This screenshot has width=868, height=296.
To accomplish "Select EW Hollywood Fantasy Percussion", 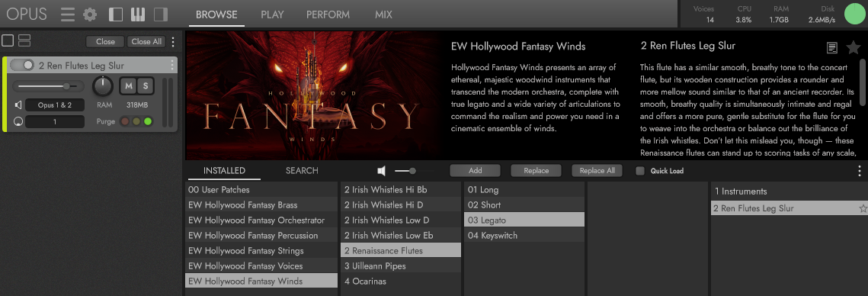I will pyautogui.click(x=261, y=236).
